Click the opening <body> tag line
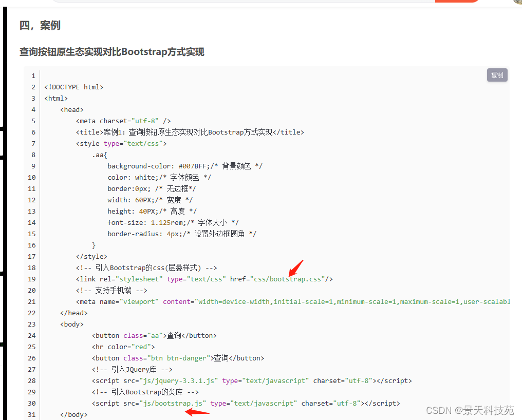The image size is (522, 420). click(72, 324)
